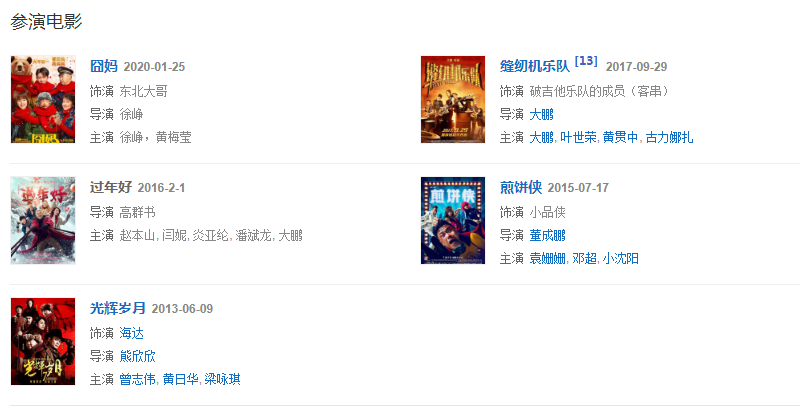Open director 大鹏 link under 缝纫机乐队
This screenshot has height=415, width=808.
(x=542, y=114)
